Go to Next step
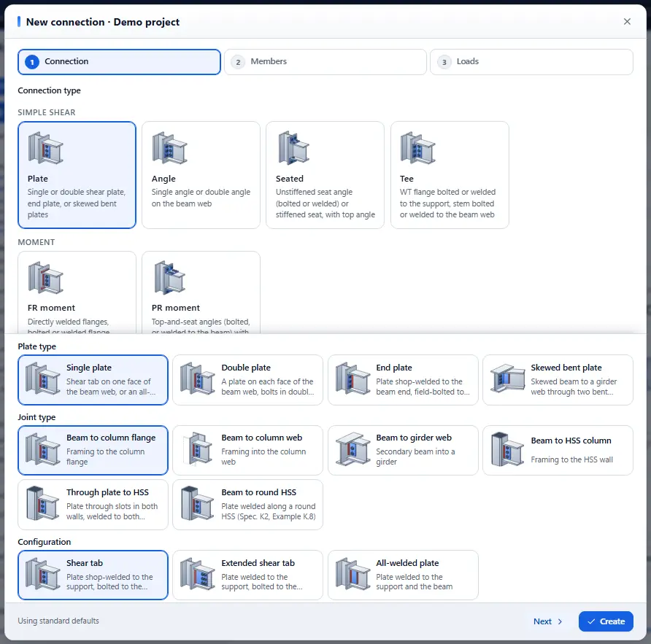This screenshot has width=651, height=644. click(x=547, y=621)
